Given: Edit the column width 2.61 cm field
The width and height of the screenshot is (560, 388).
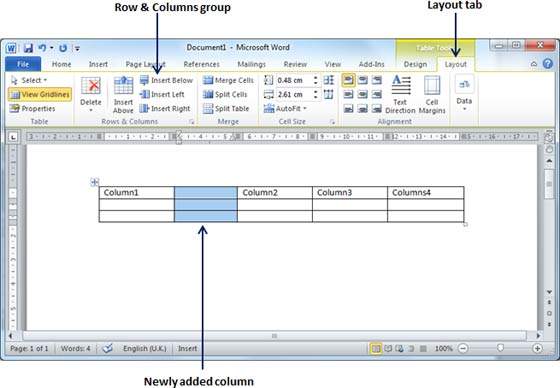Looking at the screenshot, I should pyautogui.click(x=293, y=94).
